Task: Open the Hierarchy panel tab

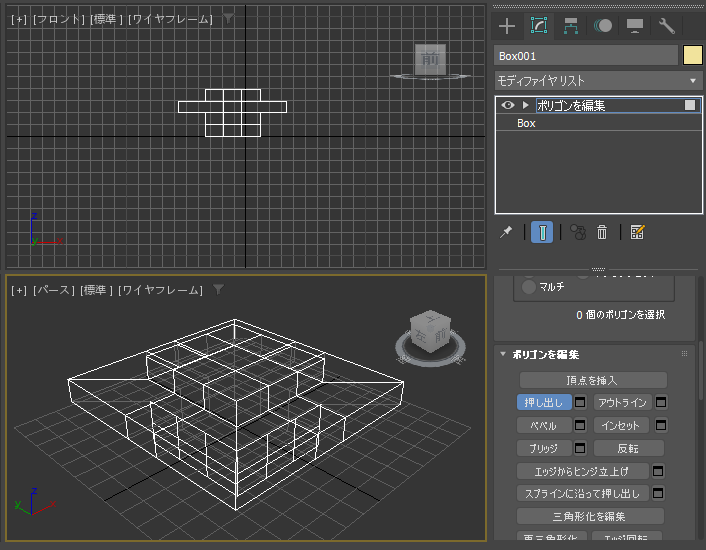Action: click(571, 26)
